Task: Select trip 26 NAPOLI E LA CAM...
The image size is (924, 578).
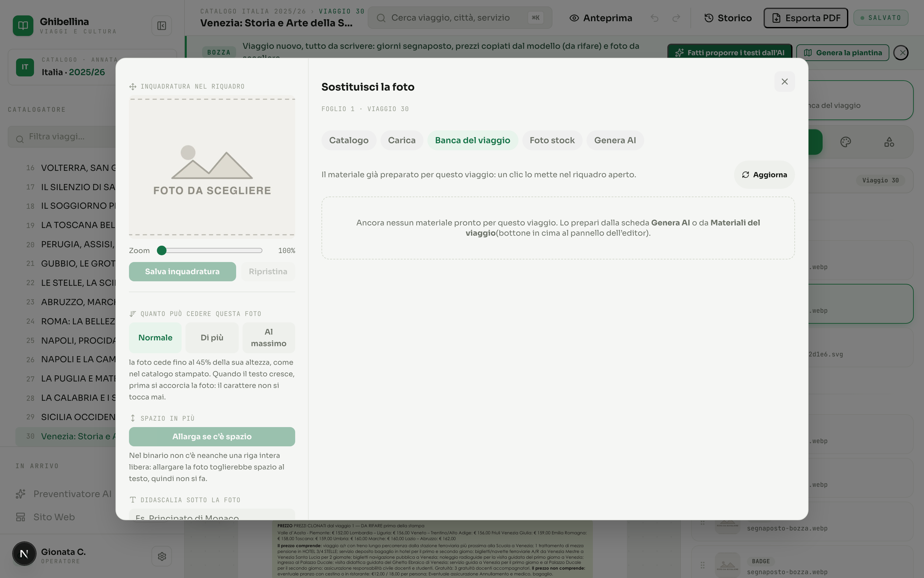Action: [65, 359]
